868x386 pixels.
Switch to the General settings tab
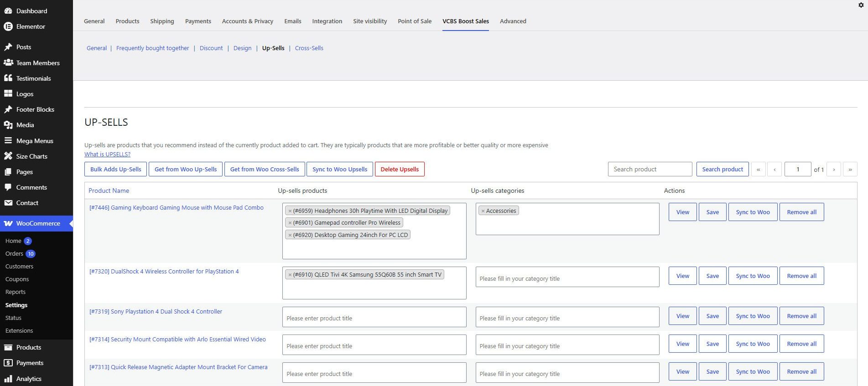coord(94,21)
